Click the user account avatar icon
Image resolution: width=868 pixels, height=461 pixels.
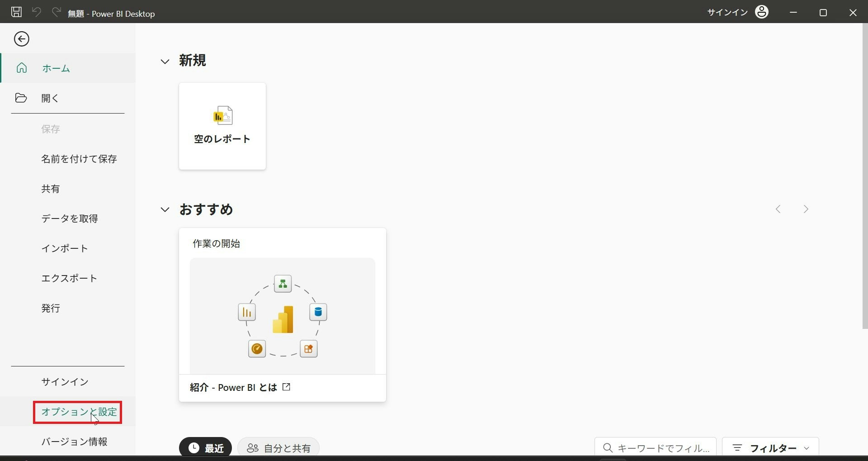point(762,12)
